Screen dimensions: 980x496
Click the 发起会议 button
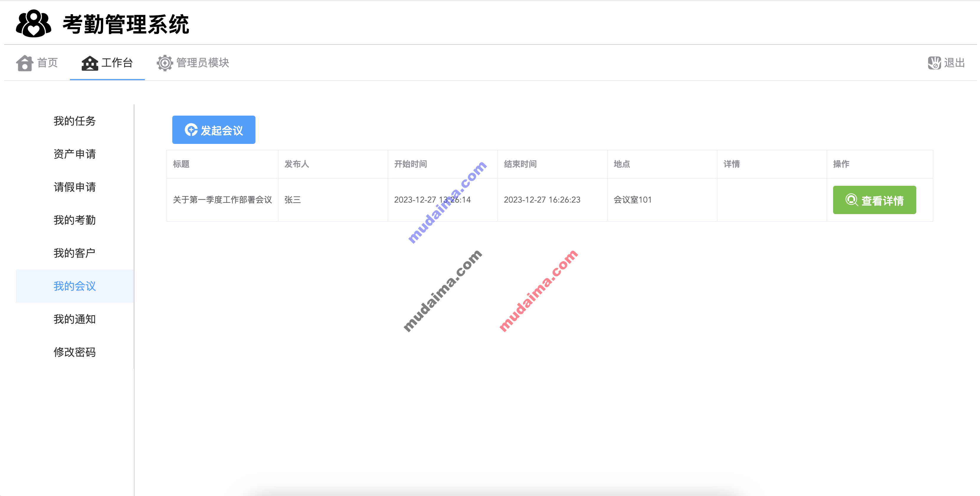coord(214,130)
